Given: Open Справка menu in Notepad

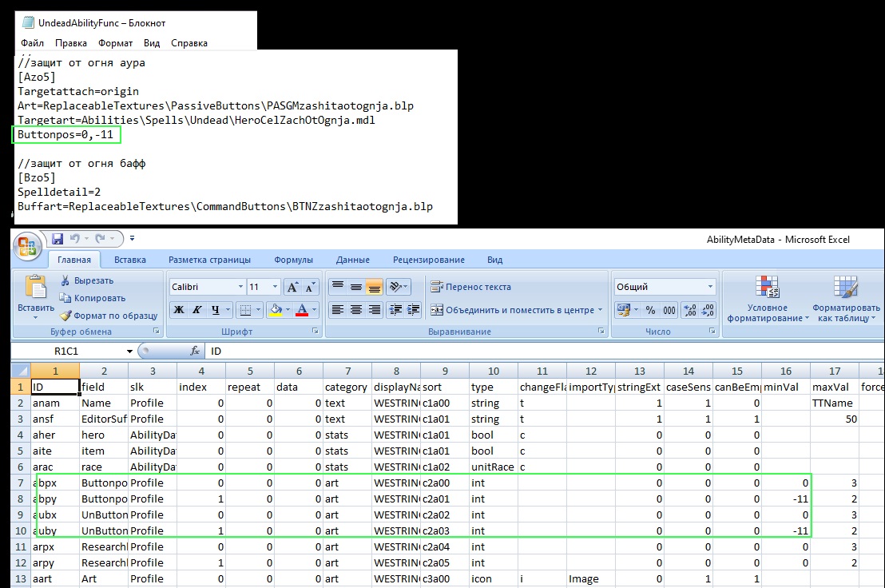Looking at the screenshot, I should pos(189,43).
